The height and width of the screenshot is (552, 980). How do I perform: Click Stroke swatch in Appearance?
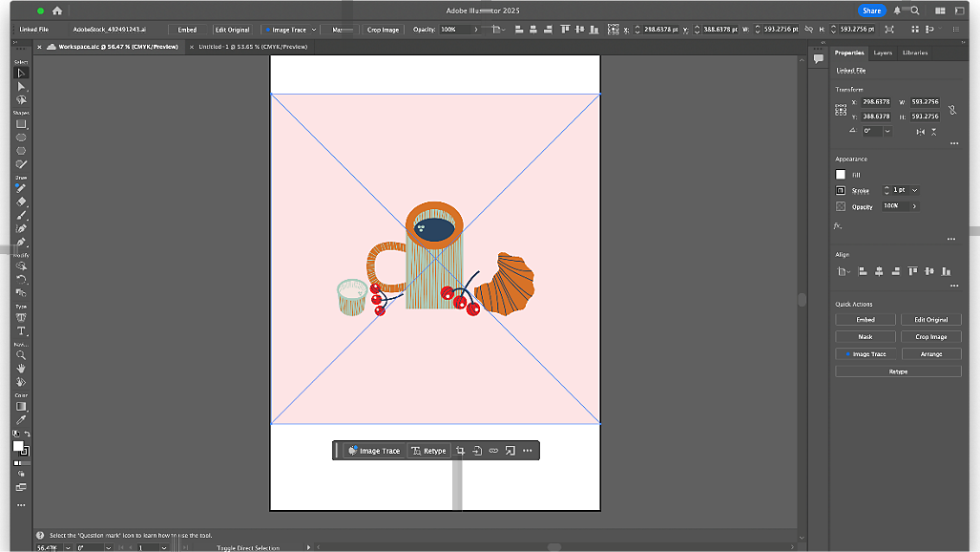click(841, 190)
